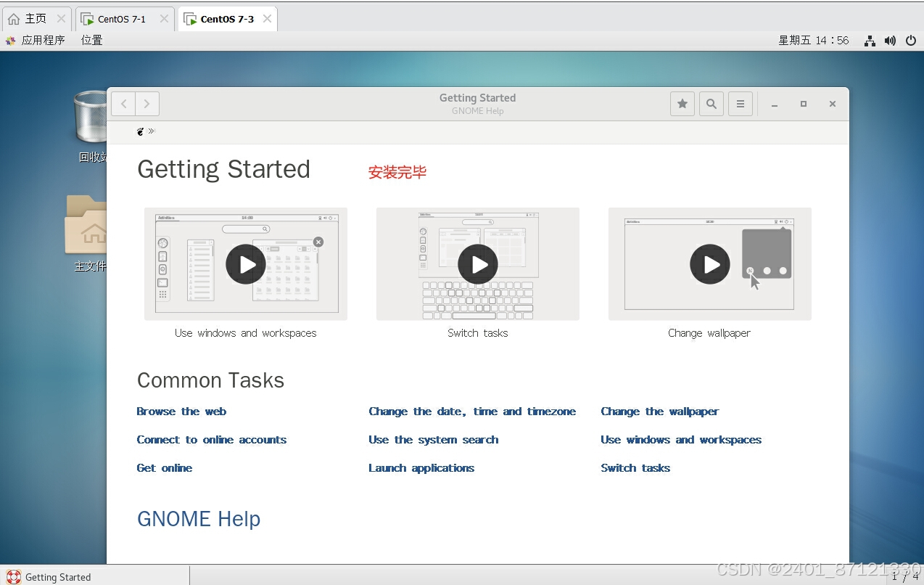Maximize the Getting Started window

click(804, 105)
